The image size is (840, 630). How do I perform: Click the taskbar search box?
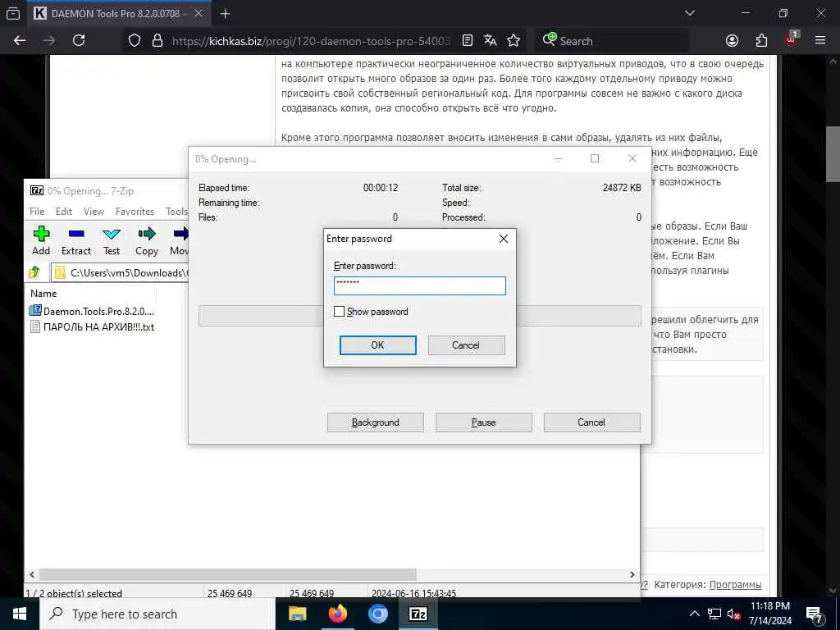click(157, 614)
